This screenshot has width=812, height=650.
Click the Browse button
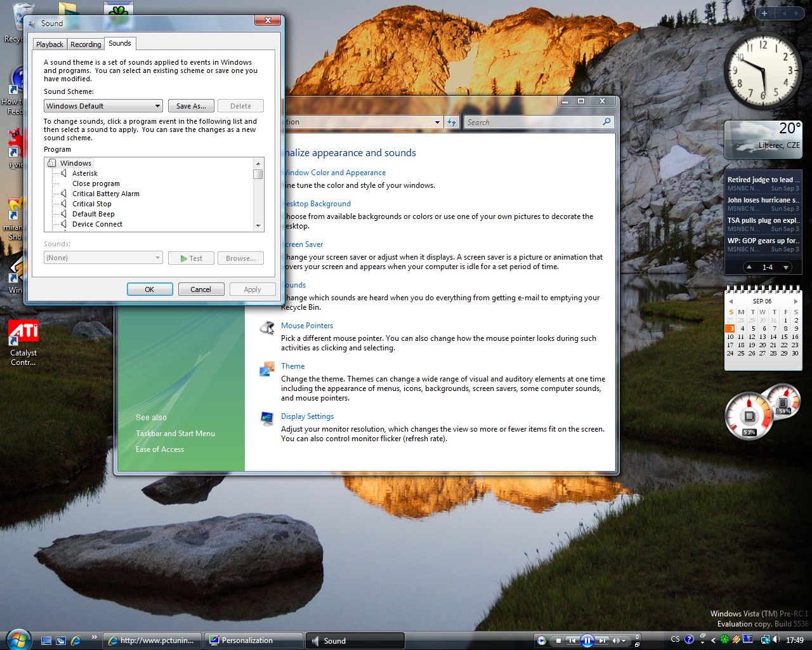point(240,258)
